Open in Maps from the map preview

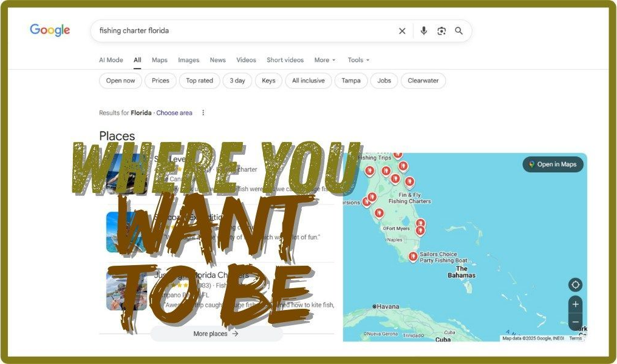(553, 164)
